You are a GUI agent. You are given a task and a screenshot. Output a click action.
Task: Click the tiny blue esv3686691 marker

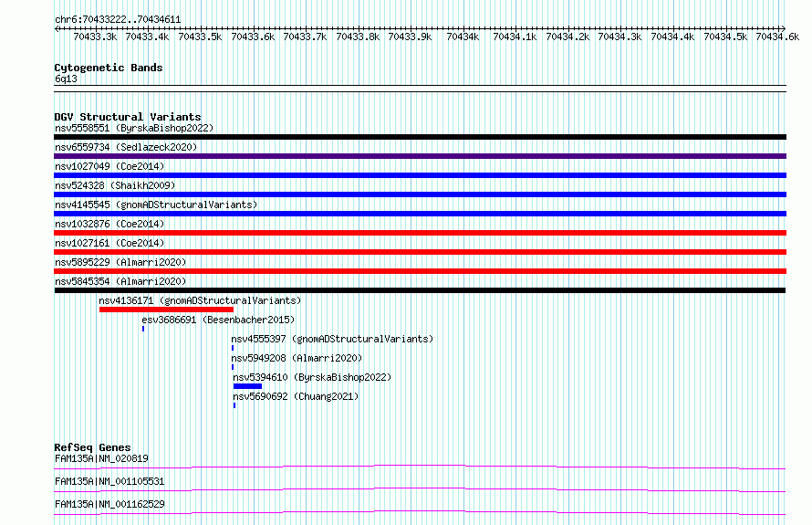(x=143, y=329)
